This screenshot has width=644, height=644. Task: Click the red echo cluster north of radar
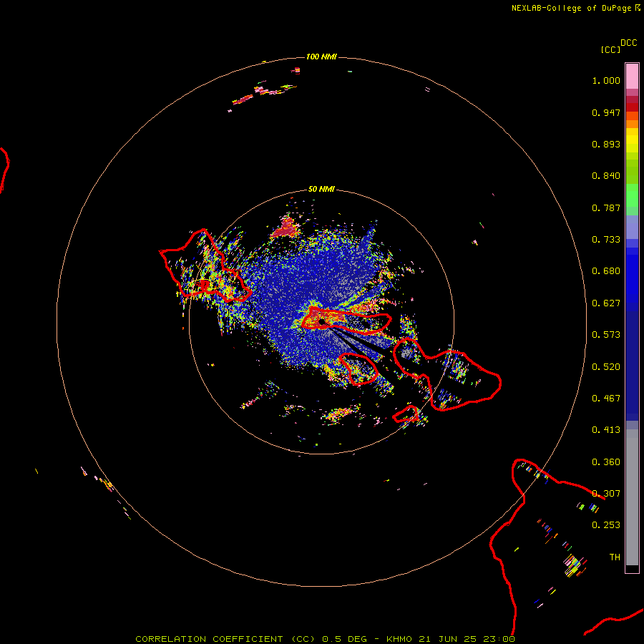[x=287, y=228]
